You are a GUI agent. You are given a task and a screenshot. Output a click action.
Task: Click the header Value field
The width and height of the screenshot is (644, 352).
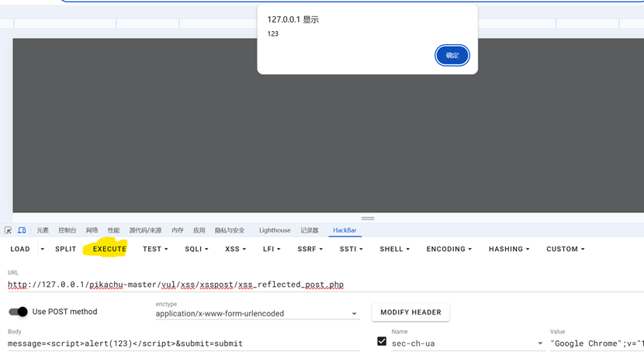click(597, 343)
